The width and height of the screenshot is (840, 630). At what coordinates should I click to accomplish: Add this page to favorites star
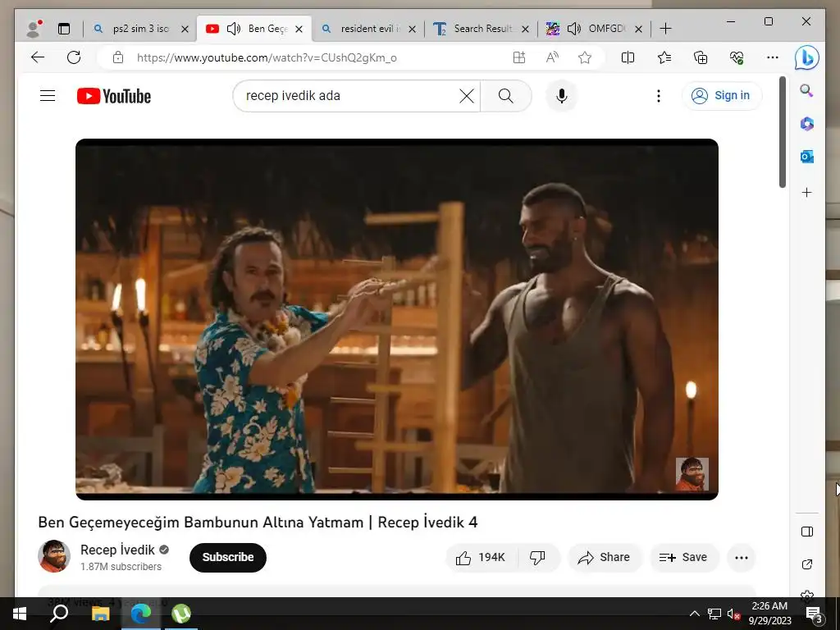585,57
